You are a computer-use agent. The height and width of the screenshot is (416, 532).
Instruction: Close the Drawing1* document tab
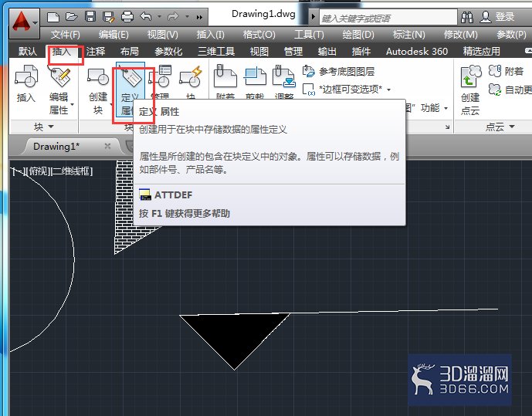107,146
